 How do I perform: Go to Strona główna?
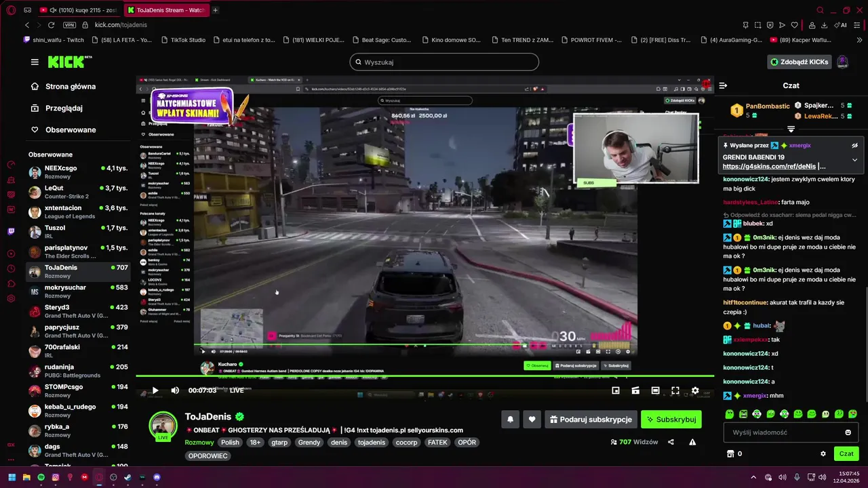[x=64, y=87]
